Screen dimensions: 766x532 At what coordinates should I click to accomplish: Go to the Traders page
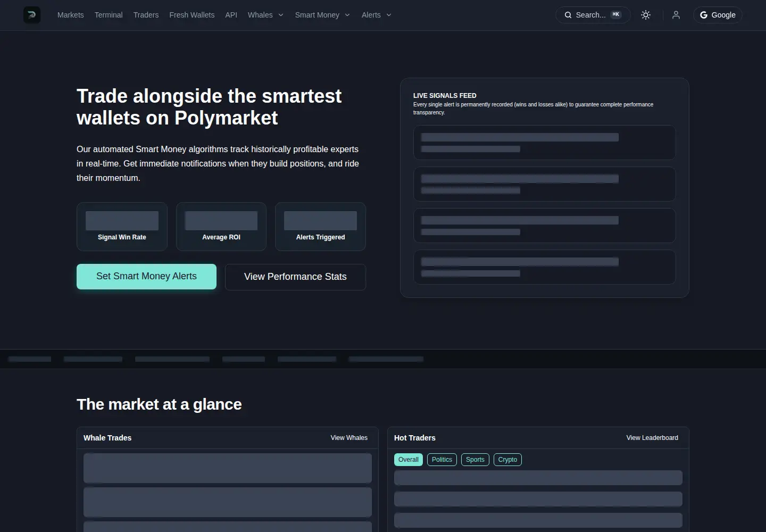tap(146, 15)
